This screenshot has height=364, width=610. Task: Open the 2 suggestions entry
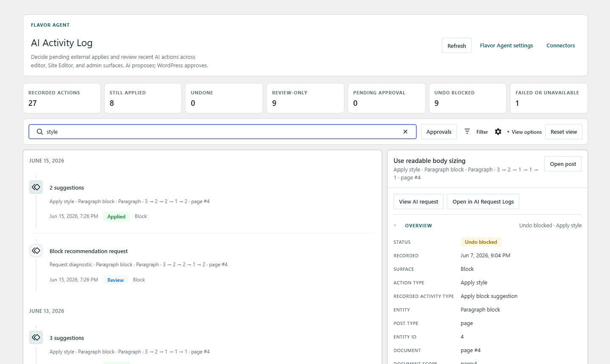point(67,188)
